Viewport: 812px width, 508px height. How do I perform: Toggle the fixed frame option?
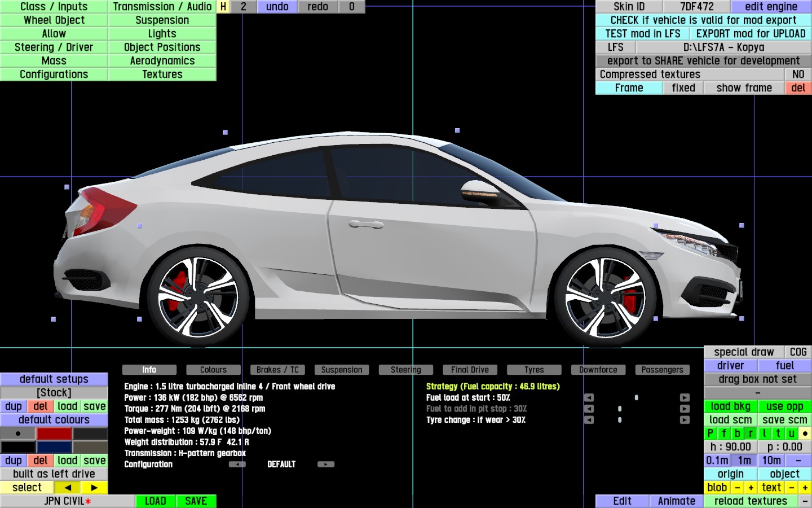683,88
